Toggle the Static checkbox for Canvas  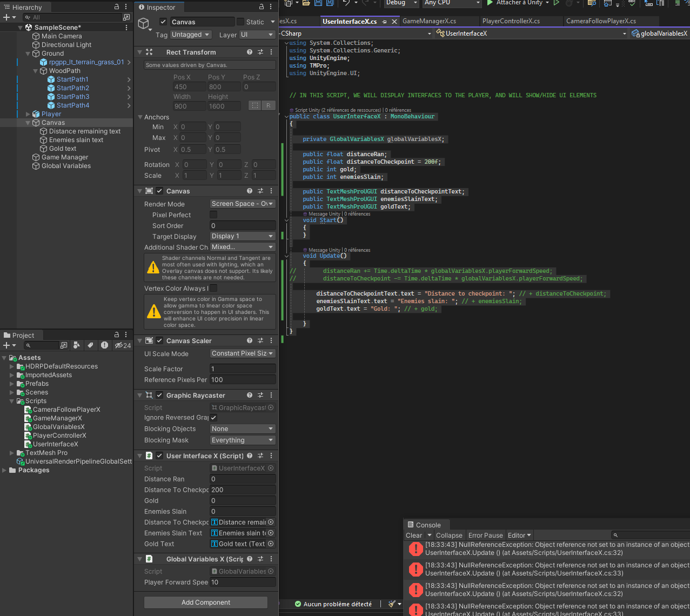point(240,22)
